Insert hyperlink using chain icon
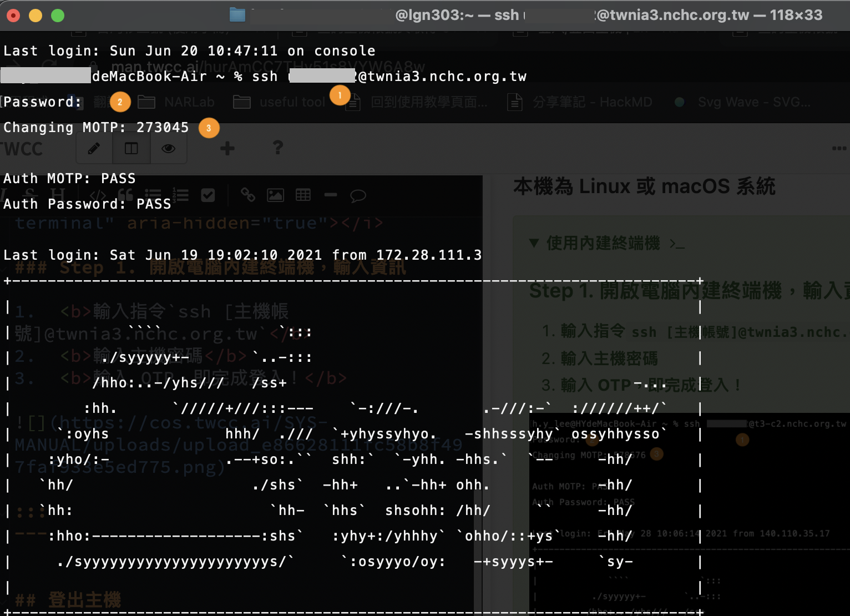 point(248,195)
